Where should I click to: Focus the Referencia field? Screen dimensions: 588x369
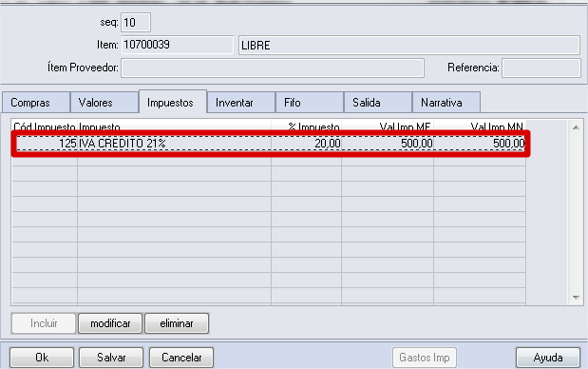541,68
